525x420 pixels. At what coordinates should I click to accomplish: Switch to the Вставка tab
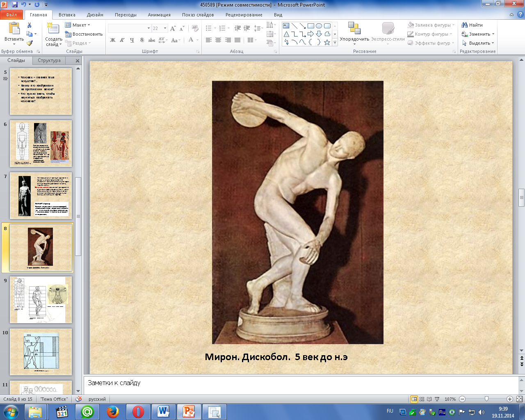67,15
